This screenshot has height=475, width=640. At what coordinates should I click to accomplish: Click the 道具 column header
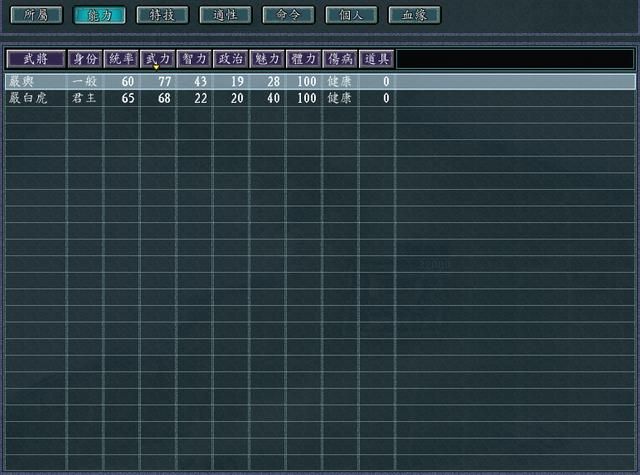[376, 59]
